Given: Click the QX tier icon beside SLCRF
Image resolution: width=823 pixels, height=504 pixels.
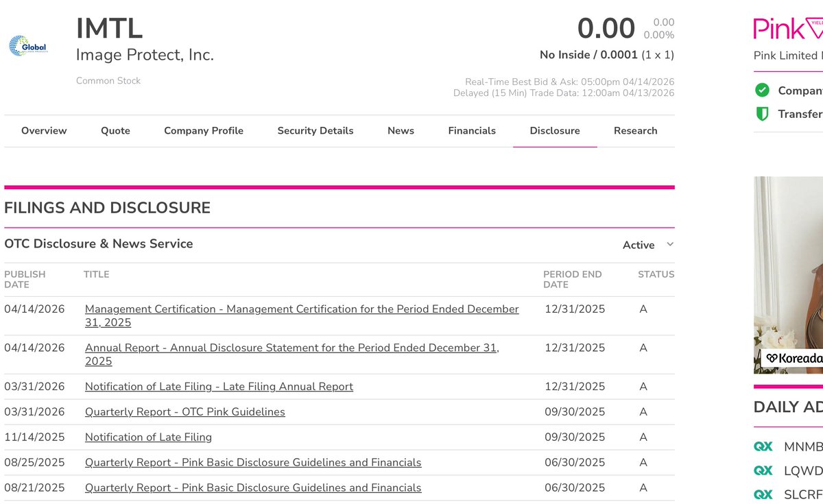Looking at the screenshot, I should click(763, 494).
